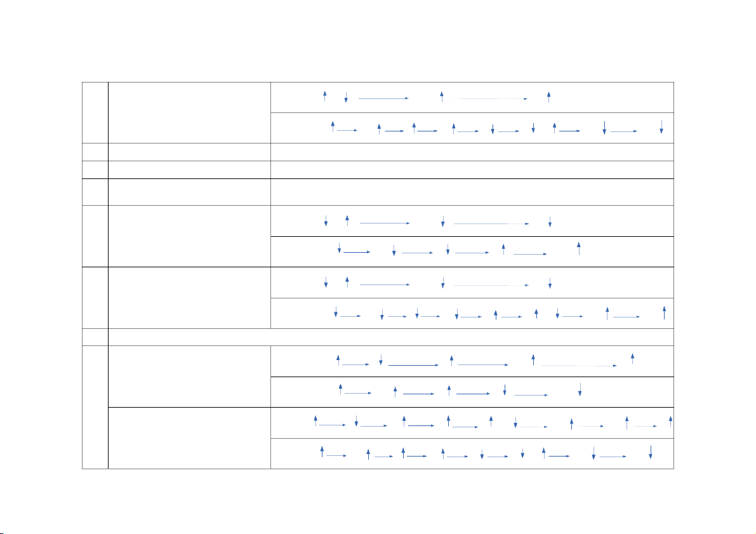Click the rightmost up arrow in the sixth arrow row
This screenshot has height=534, width=756.
[x=664, y=312]
